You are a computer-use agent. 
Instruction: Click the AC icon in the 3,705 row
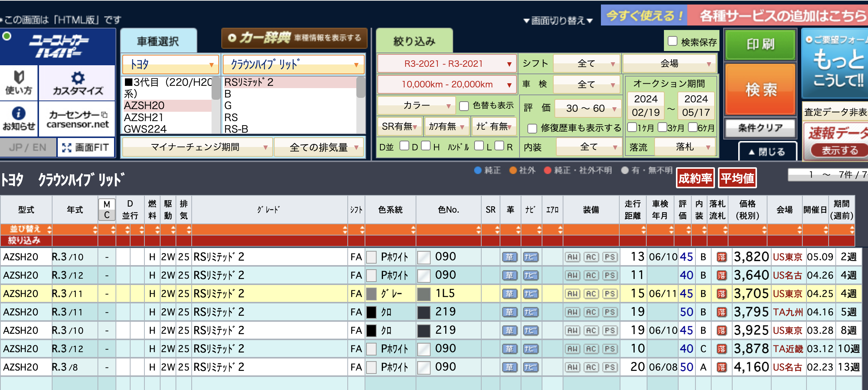(591, 294)
